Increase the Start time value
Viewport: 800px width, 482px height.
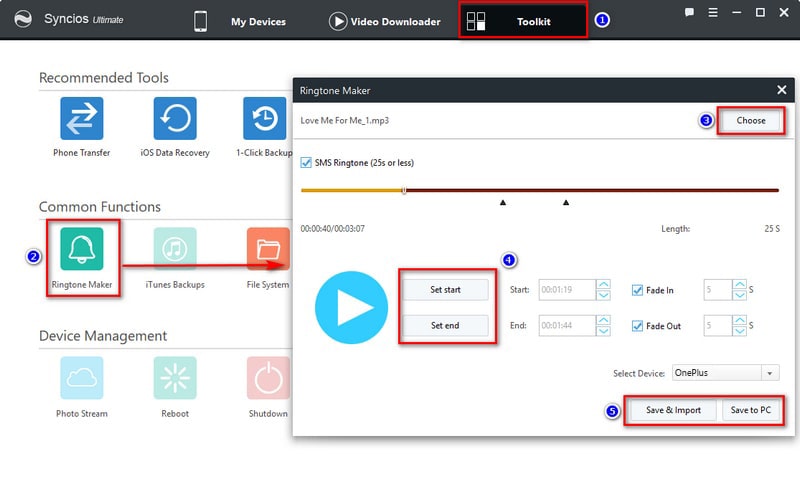603,285
